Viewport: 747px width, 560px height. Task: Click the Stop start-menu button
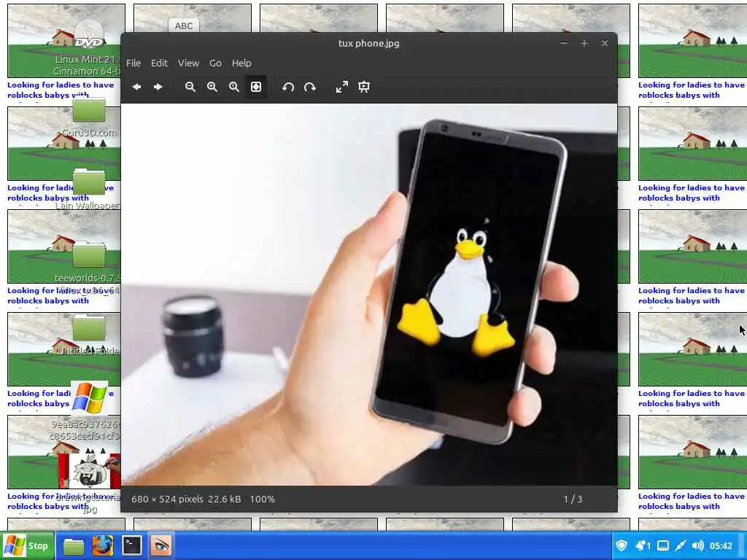pyautogui.click(x=27, y=545)
